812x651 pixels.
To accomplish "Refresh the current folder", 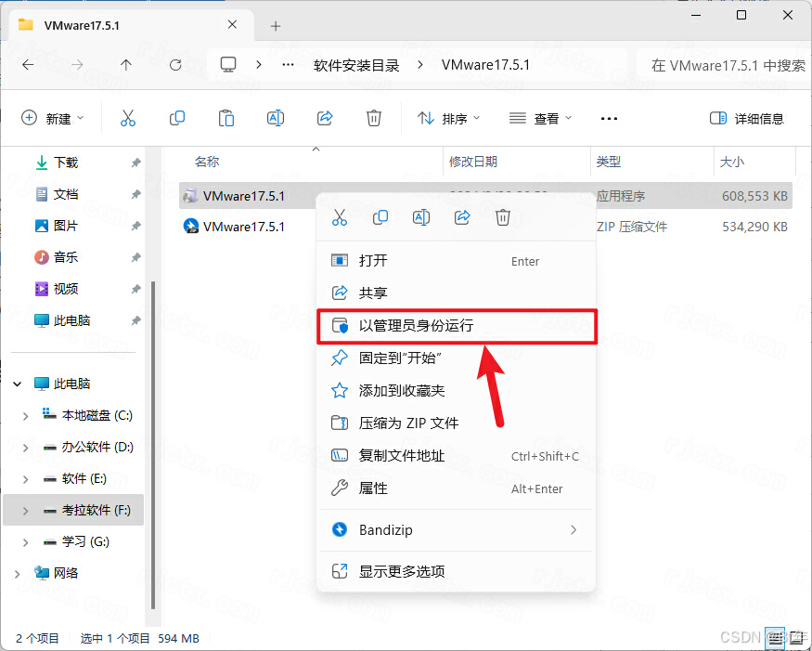I will [175, 65].
